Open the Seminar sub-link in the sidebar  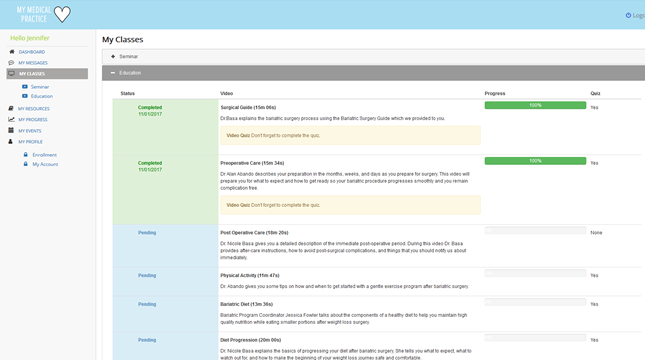coord(40,87)
